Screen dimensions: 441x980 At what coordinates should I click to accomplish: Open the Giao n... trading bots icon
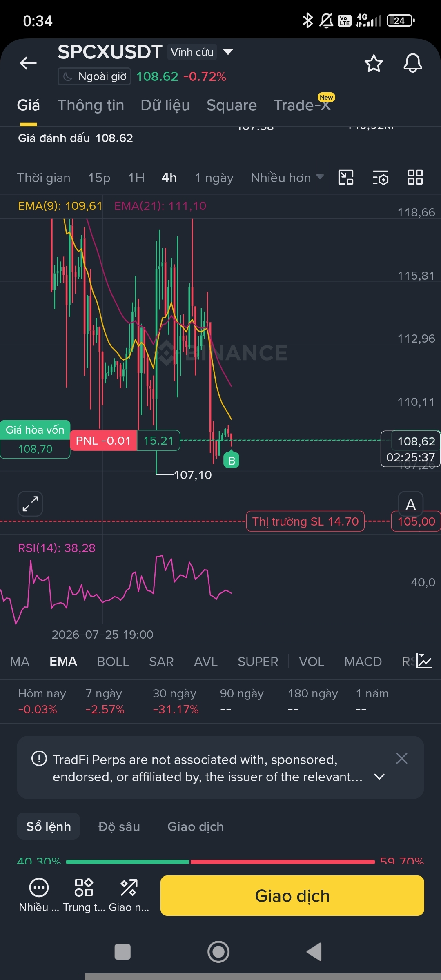tap(129, 896)
